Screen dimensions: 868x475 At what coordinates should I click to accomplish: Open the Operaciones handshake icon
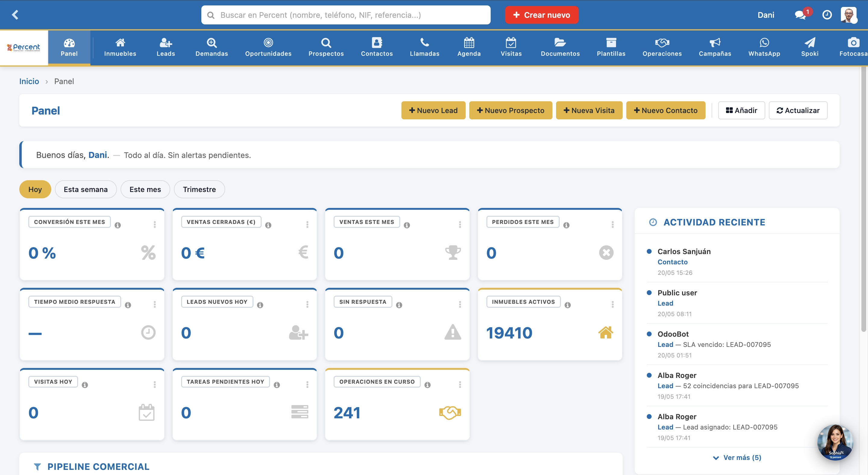pyautogui.click(x=662, y=42)
